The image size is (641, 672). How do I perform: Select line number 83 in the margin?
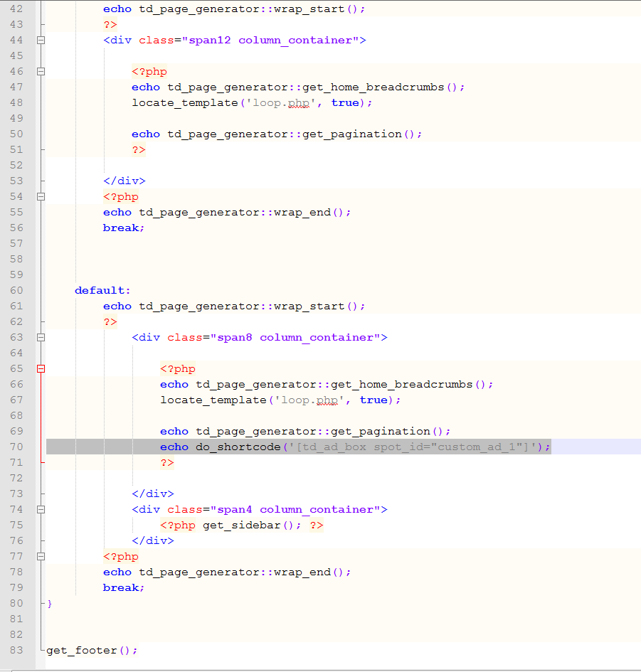[x=16, y=650]
